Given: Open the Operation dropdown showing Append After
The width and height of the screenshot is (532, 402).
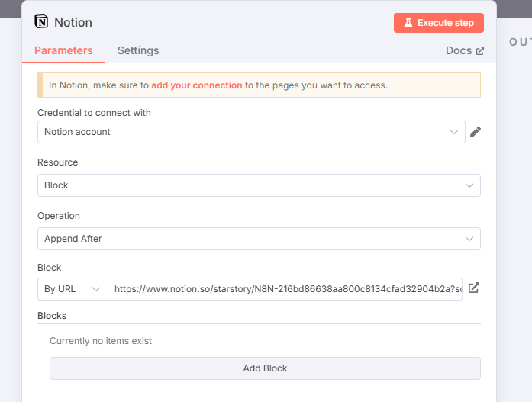Looking at the screenshot, I should tap(259, 239).
